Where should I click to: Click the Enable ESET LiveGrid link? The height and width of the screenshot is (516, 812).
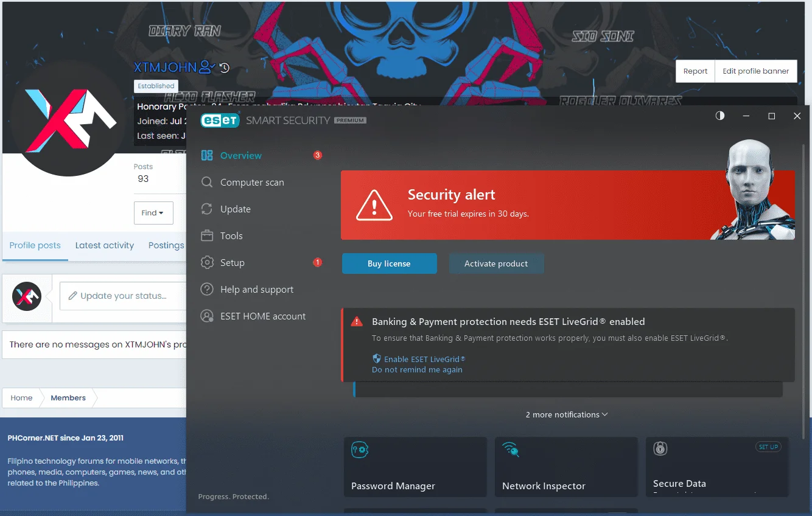[x=424, y=359]
